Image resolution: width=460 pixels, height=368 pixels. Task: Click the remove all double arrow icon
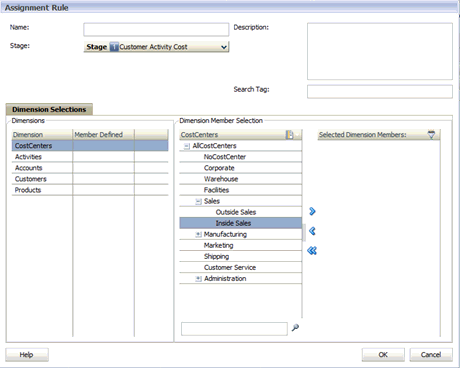(x=312, y=250)
